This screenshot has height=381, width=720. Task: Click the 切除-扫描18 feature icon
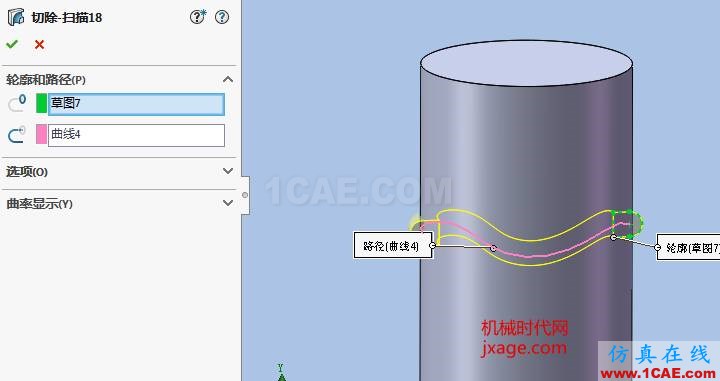[16, 17]
